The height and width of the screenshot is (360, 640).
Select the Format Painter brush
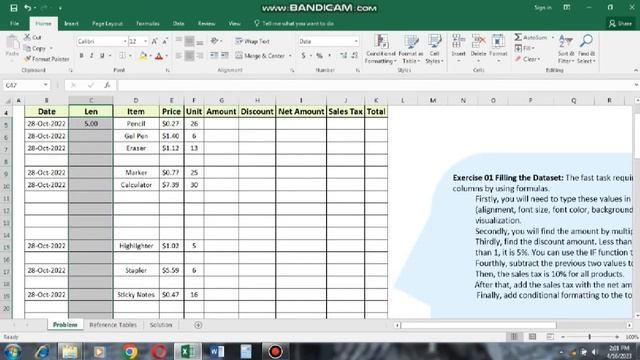[x=46, y=59]
